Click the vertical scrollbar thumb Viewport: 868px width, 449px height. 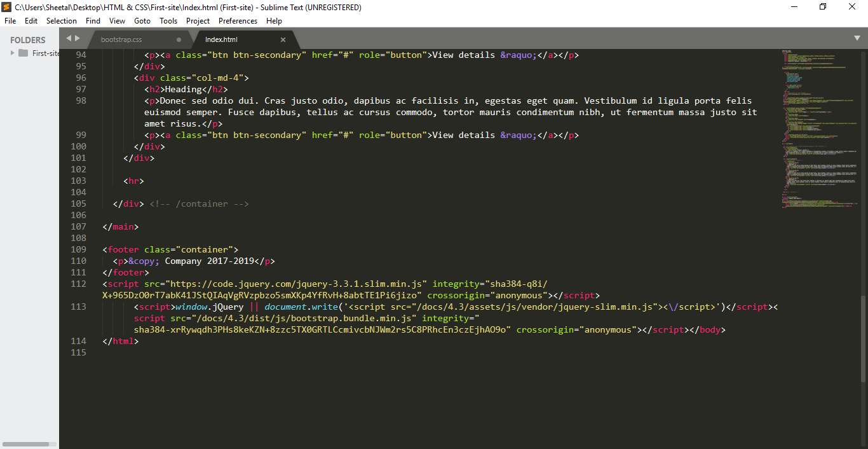863,338
